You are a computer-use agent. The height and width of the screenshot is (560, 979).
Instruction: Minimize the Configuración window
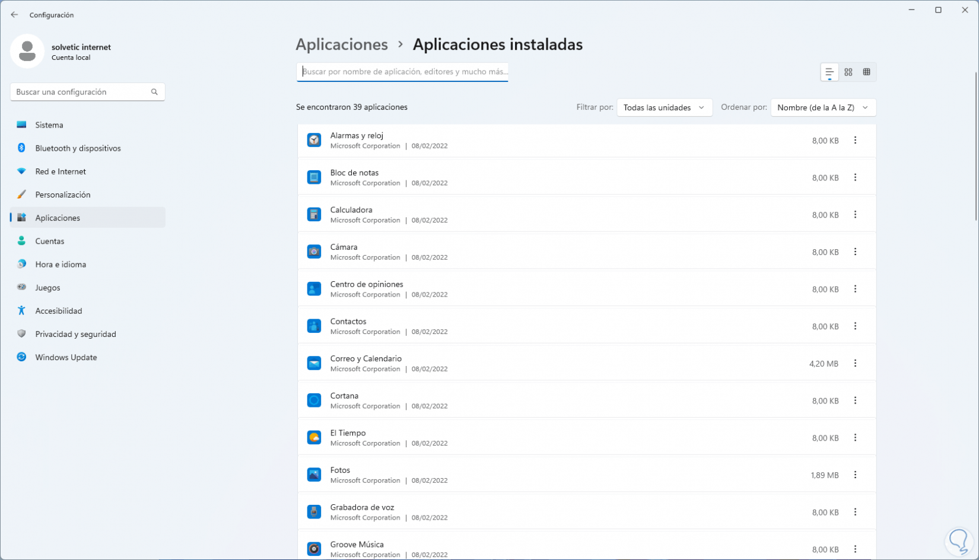911,10
